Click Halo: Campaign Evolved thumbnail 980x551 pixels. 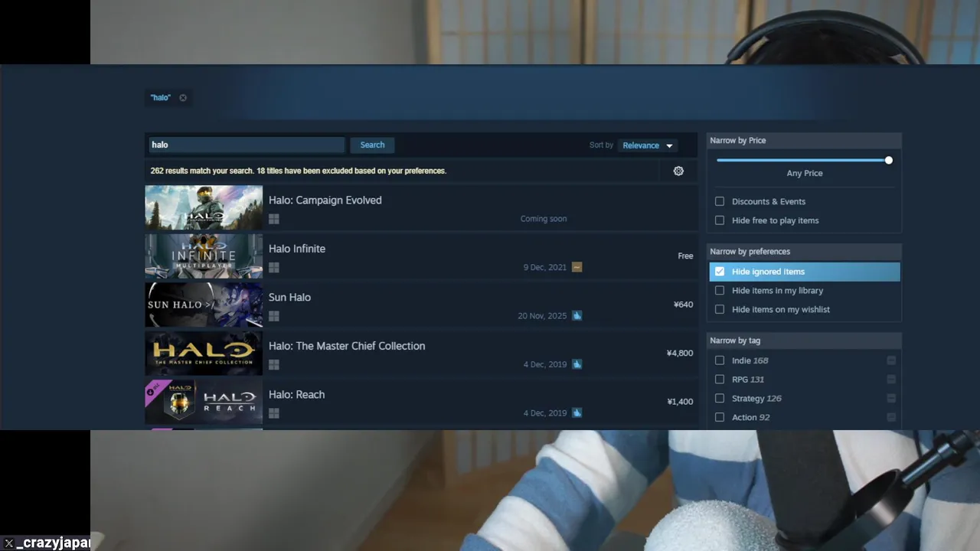coord(204,207)
